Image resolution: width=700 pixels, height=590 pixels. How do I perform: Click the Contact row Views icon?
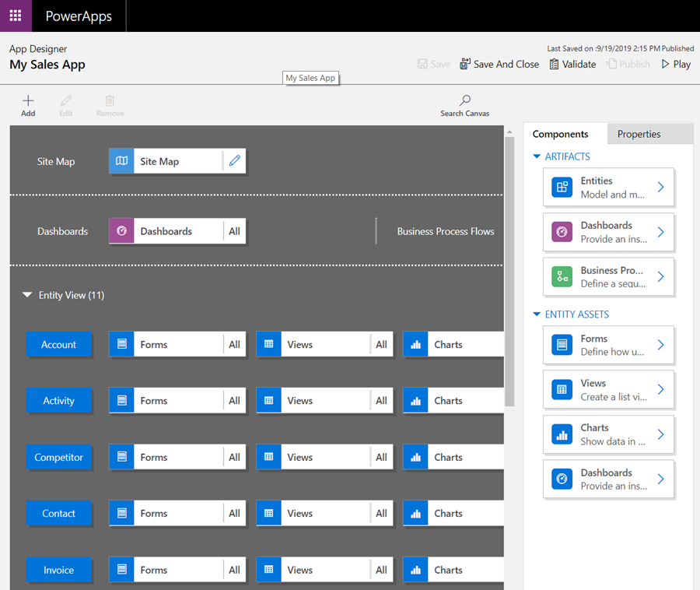pos(269,513)
